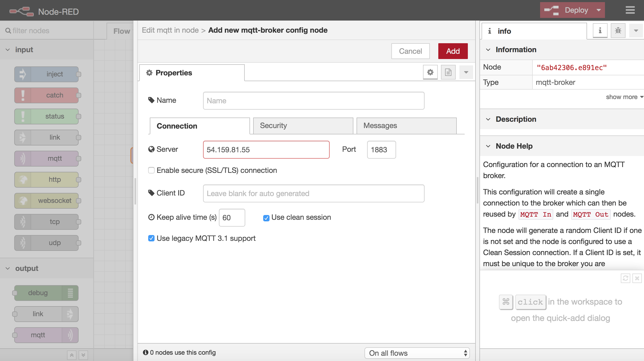Select the output mqtt node
This screenshot has height=361, width=644.
point(46,335)
